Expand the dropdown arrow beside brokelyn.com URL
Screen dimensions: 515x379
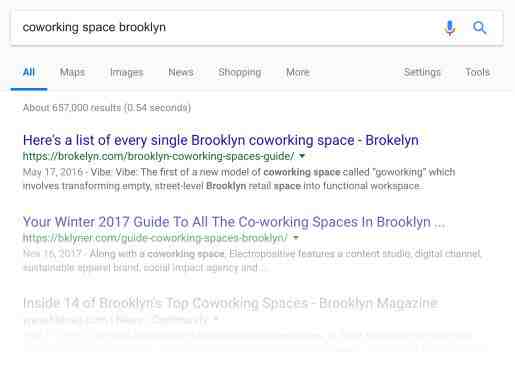pyautogui.click(x=302, y=156)
